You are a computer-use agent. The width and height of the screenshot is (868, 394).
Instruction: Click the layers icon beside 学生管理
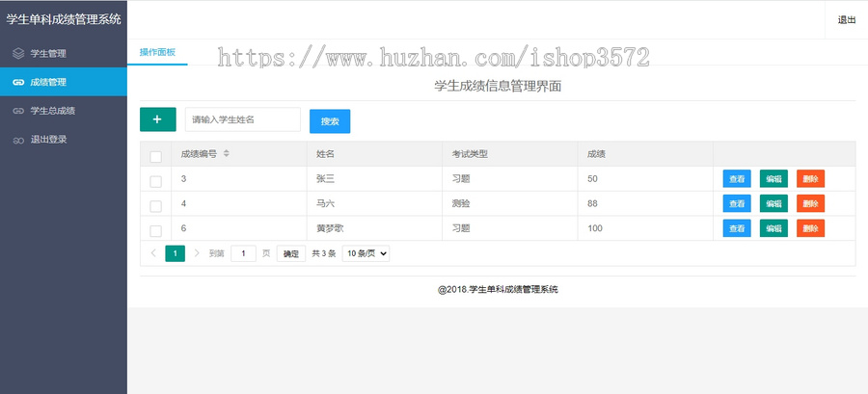click(x=18, y=54)
